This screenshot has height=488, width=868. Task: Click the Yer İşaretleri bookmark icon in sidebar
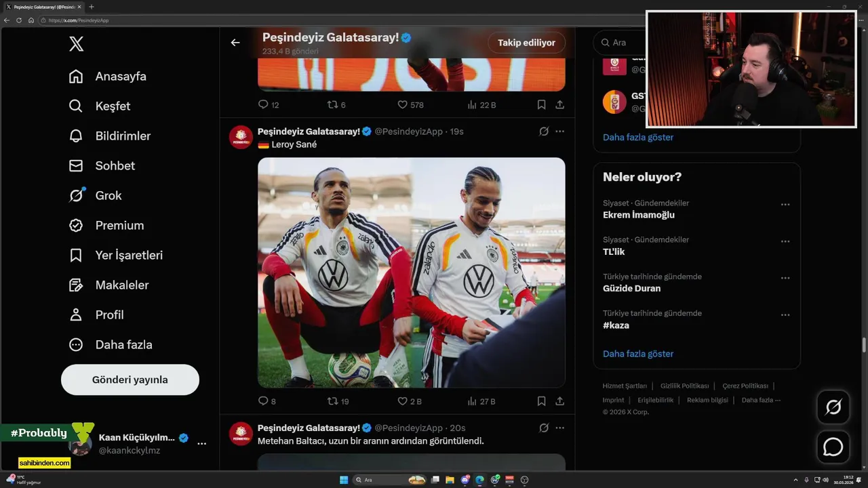[x=76, y=256]
